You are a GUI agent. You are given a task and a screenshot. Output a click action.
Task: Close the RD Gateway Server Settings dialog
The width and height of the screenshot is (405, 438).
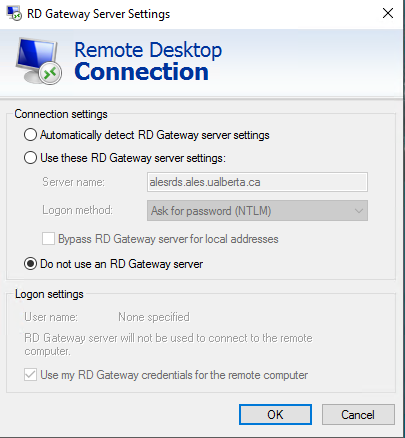click(x=388, y=13)
